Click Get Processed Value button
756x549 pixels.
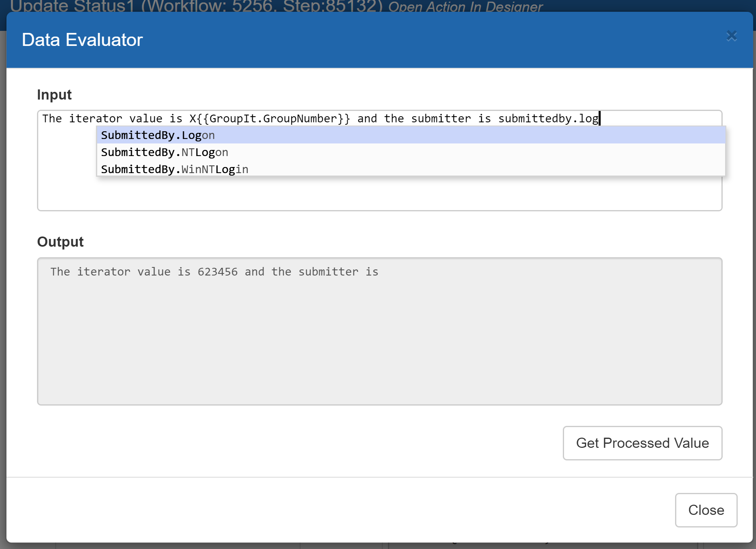click(x=642, y=443)
